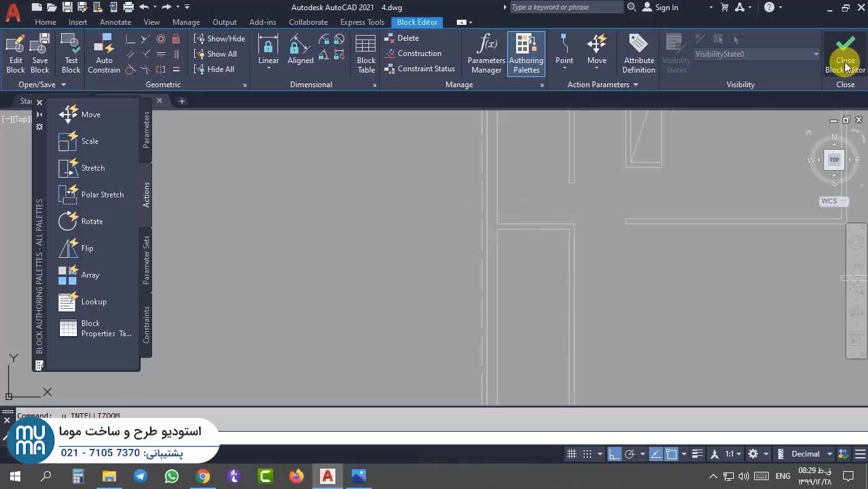Image resolution: width=868 pixels, height=489 pixels.
Task: Open the Decimal units dropdown
Action: 812,454
